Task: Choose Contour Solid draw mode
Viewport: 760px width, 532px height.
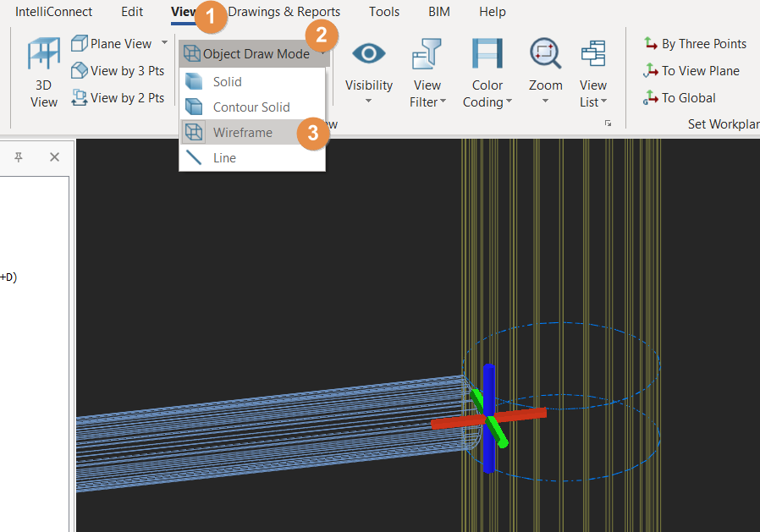Action: pos(251,107)
